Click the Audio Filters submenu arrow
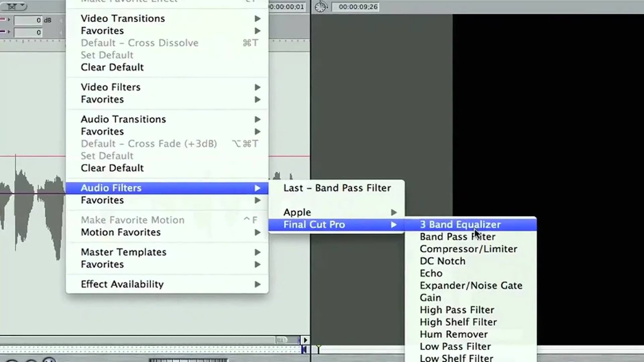 pos(258,188)
